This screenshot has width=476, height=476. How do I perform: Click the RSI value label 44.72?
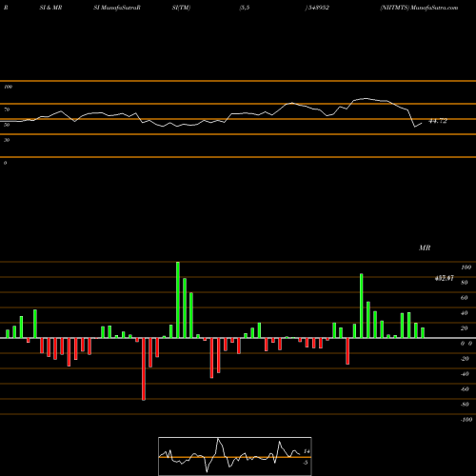(x=438, y=121)
